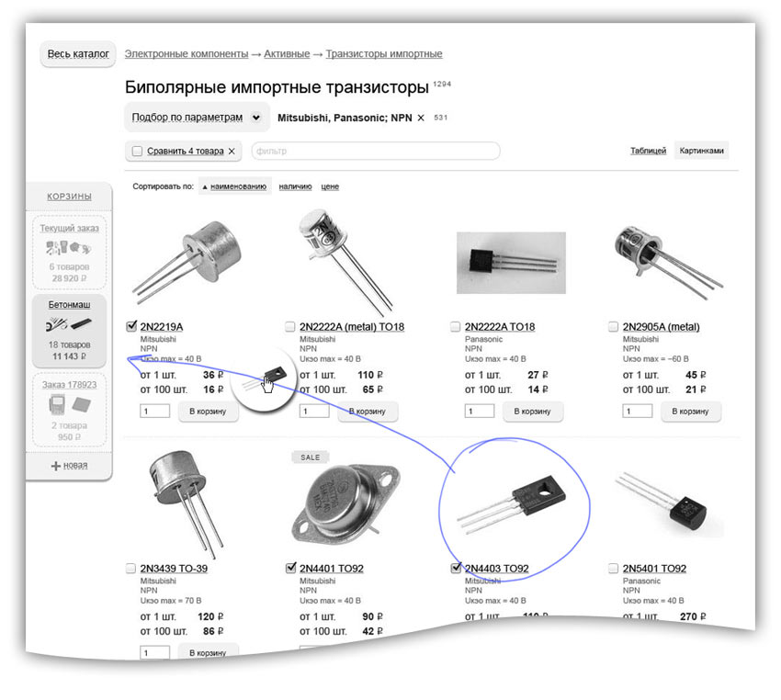Click the фильтр search input field
This screenshot has height=700, width=781.
(375, 151)
